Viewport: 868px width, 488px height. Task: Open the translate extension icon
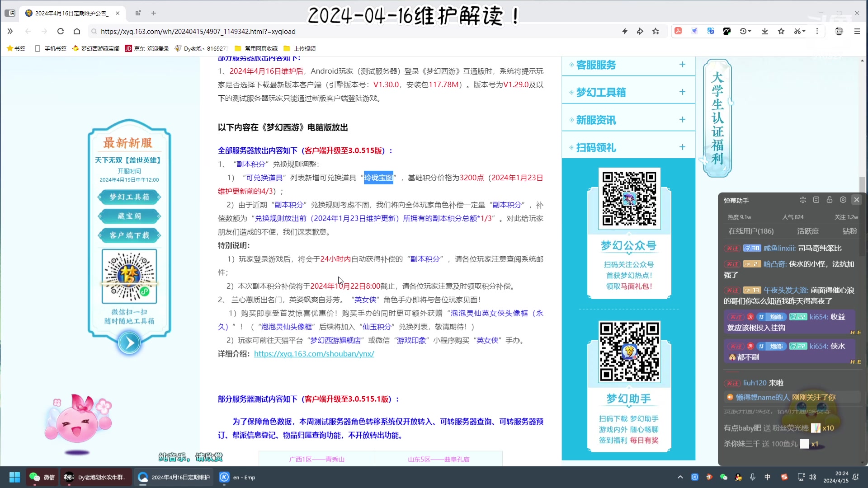click(x=711, y=31)
